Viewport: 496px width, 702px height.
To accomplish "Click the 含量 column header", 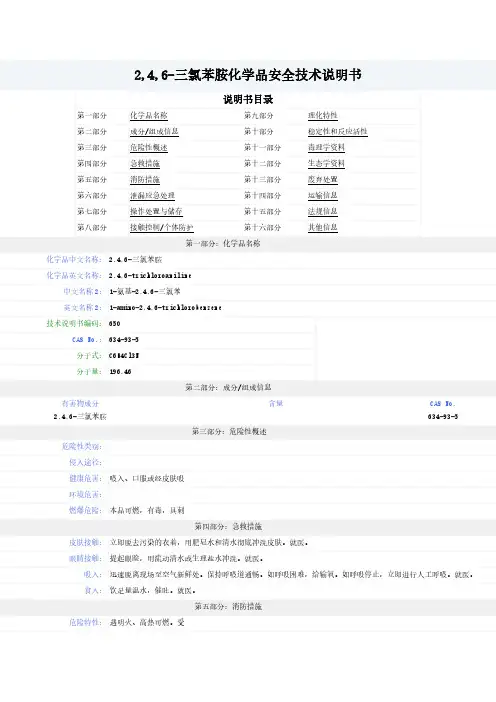I will point(276,404).
